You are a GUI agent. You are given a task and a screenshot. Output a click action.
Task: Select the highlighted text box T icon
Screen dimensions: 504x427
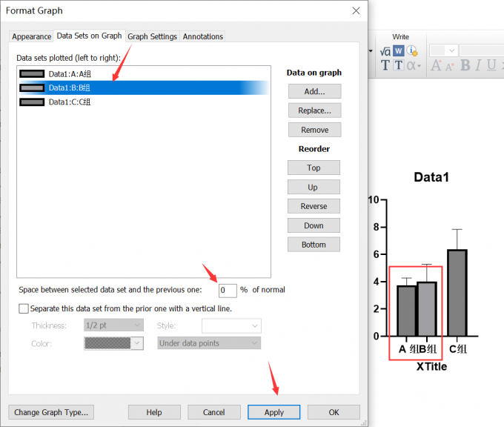coord(398,65)
